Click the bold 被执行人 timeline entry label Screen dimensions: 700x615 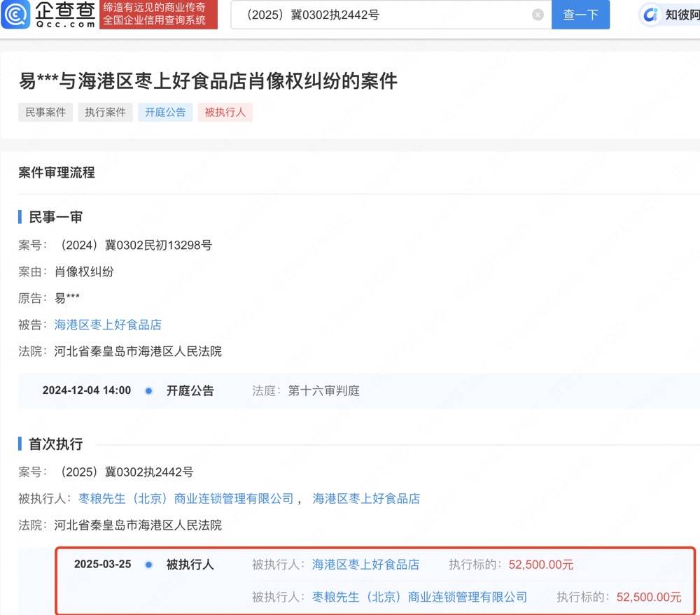(x=190, y=565)
